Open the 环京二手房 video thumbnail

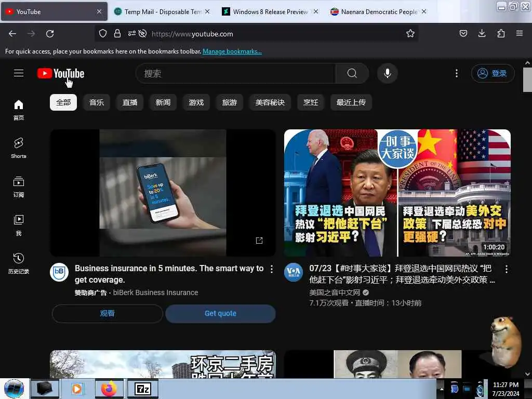pyautogui.click(x=163, y=364)
